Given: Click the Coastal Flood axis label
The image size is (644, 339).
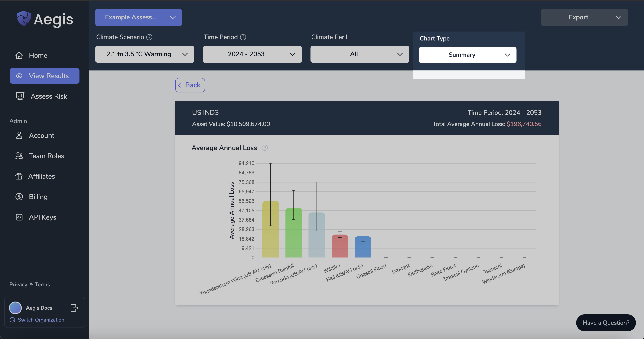Looking at the screenshot, I should 371,271.
